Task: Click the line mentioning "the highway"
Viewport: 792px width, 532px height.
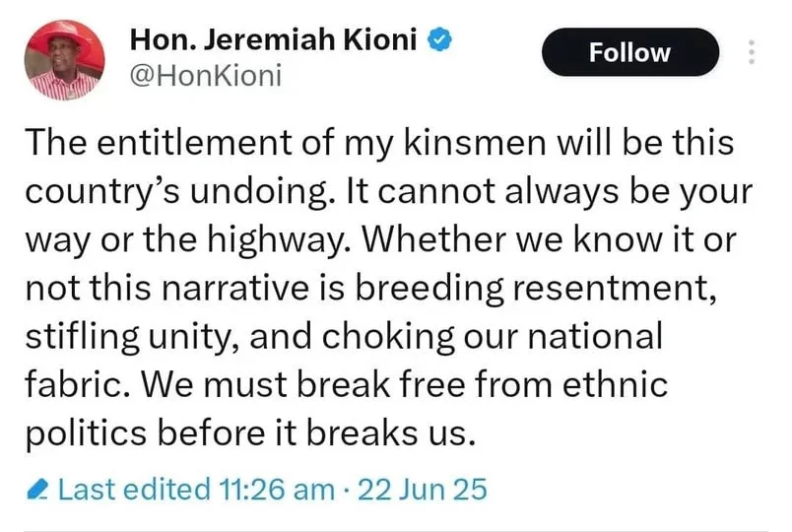Action: pyautogui.click(x=381, y=240)
